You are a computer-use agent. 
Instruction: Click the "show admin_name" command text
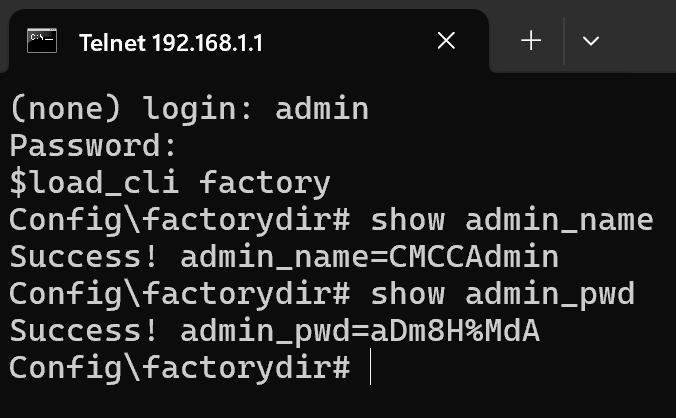click(512, 220)
